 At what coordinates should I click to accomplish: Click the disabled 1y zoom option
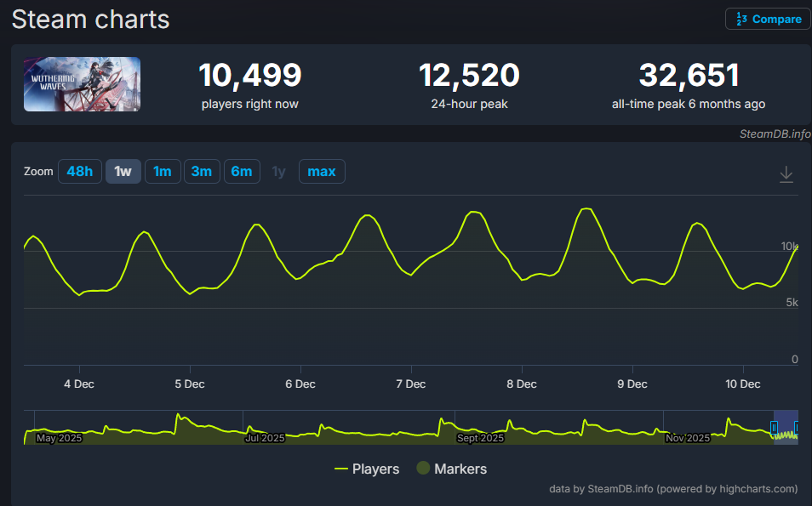point(278,171)
